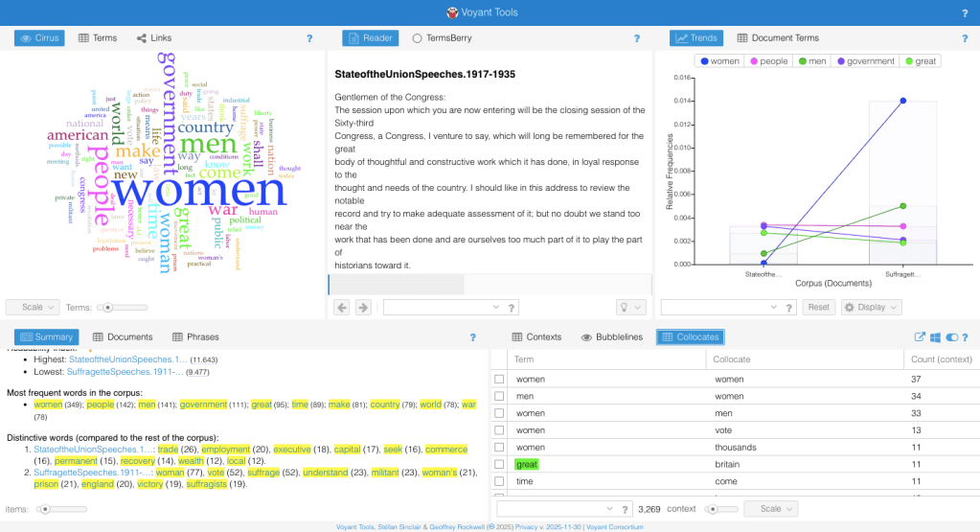The width and height of the screenshot is (980, 532).
Task: Open help for the Trends panel
Action: click(964, 38)
